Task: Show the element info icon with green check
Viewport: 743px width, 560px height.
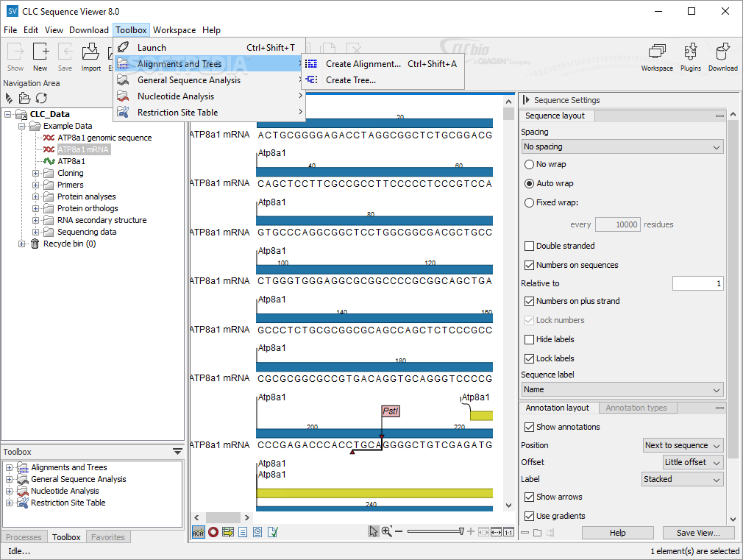Action: [272, 532]
